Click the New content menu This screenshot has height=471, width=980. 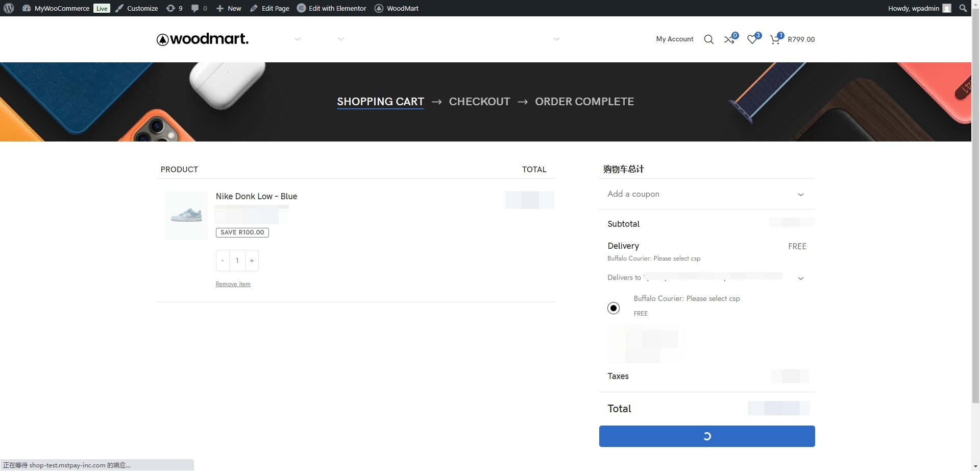(229, 8)
